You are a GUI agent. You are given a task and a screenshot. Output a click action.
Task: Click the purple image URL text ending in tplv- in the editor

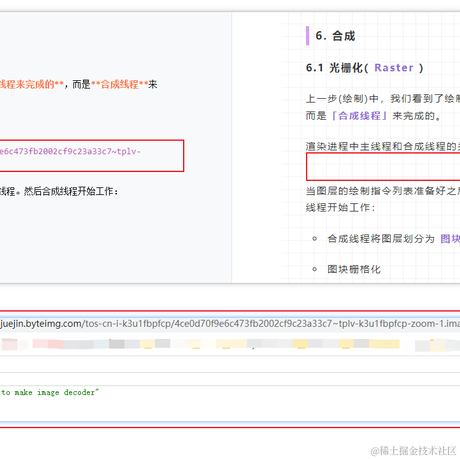point(70,151)
